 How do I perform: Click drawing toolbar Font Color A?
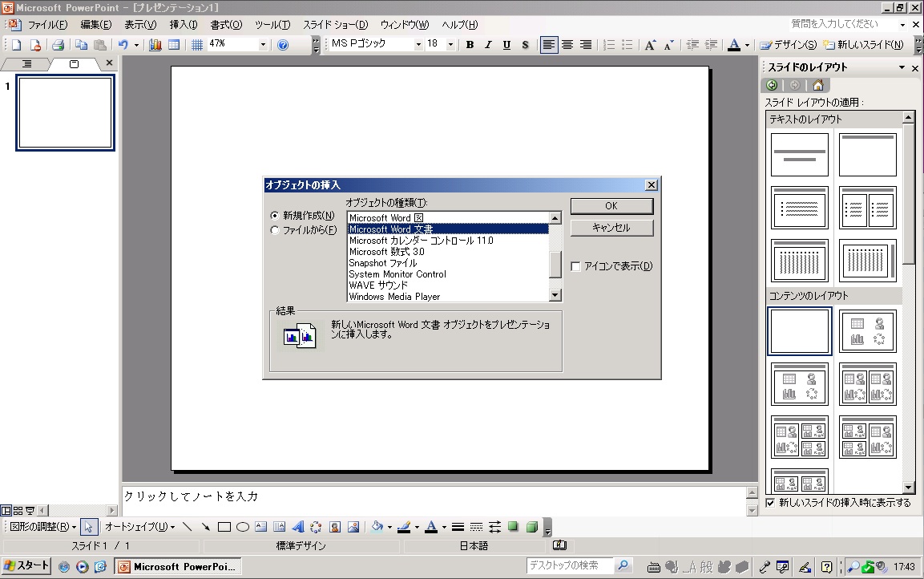(431, 527)
